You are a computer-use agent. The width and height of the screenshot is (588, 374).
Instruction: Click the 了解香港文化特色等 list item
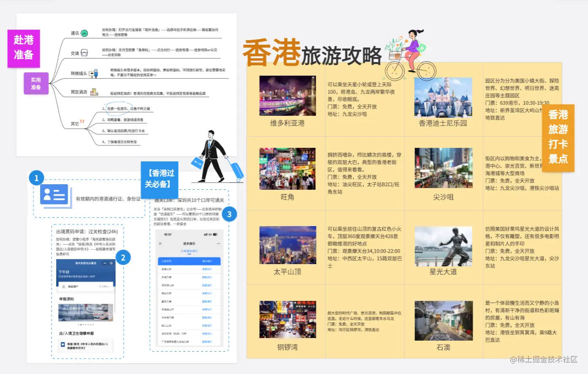pyautogui.click(x=119, y=142)
